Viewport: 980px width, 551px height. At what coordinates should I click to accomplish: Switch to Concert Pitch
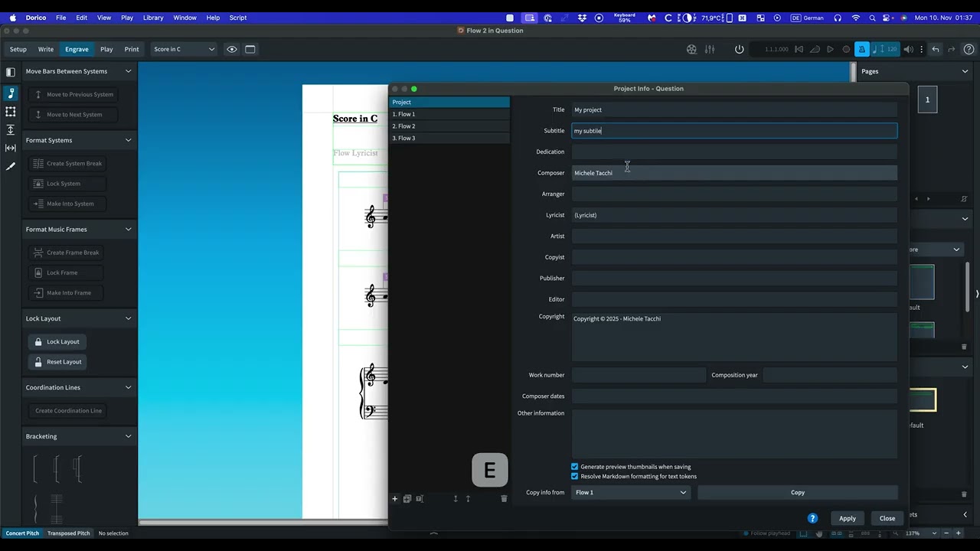pos(22,533)
